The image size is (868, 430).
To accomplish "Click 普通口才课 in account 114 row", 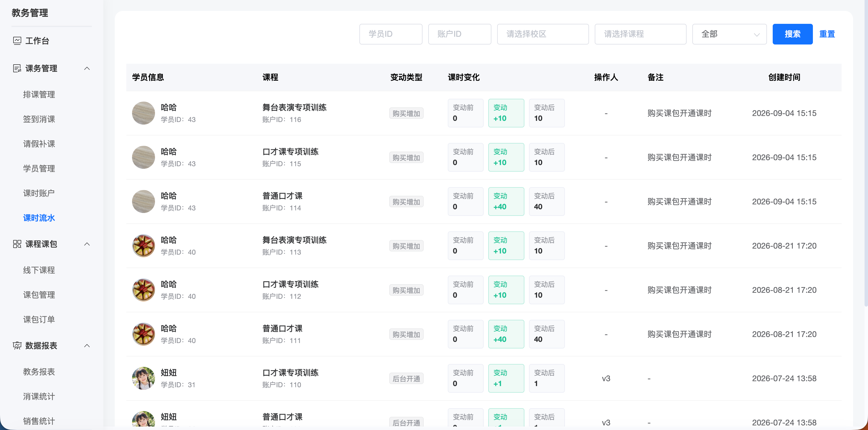I will (282, 196).
